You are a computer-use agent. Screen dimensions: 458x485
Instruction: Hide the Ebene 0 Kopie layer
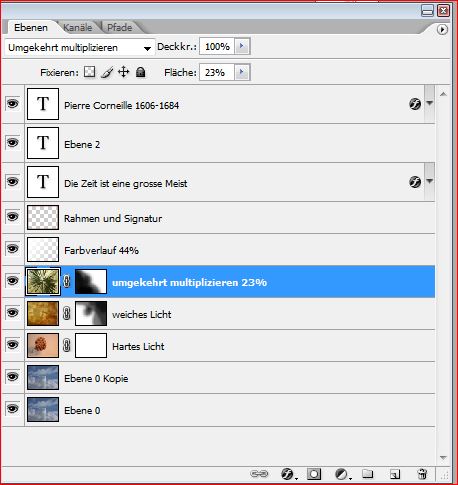(x=13, y=377)
